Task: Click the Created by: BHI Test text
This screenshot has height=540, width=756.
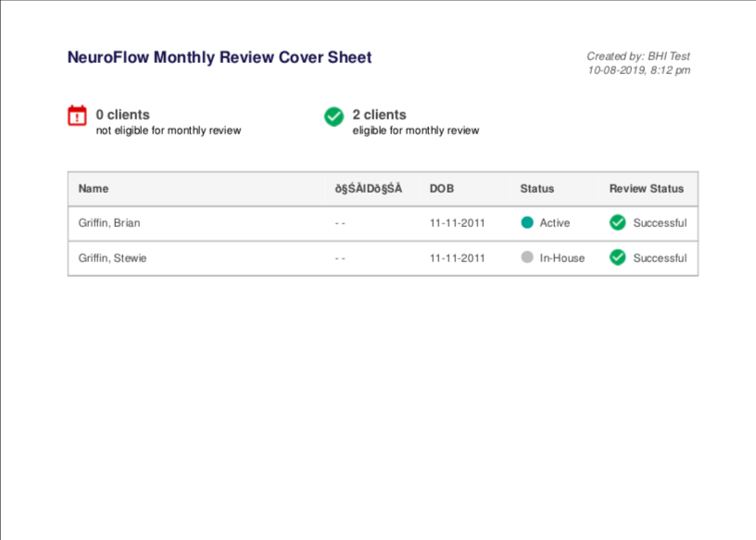Action: click(638, 56)
